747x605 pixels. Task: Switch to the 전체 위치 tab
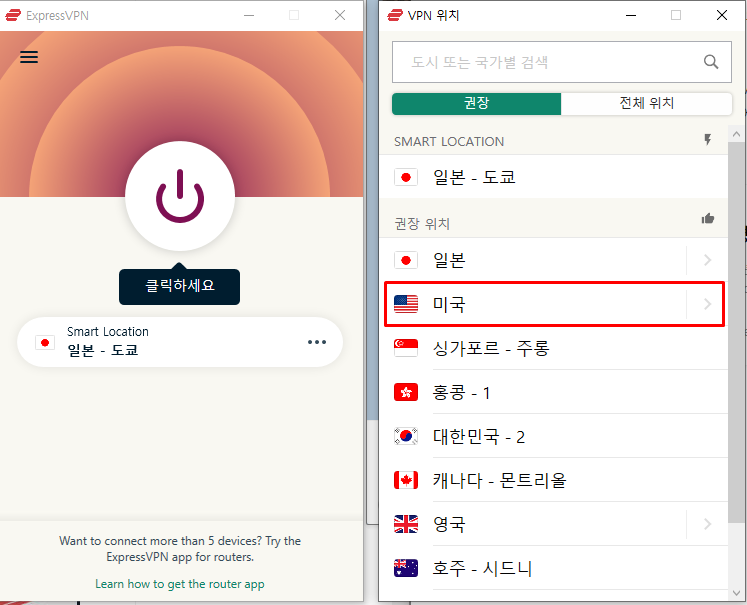point(646,103)
